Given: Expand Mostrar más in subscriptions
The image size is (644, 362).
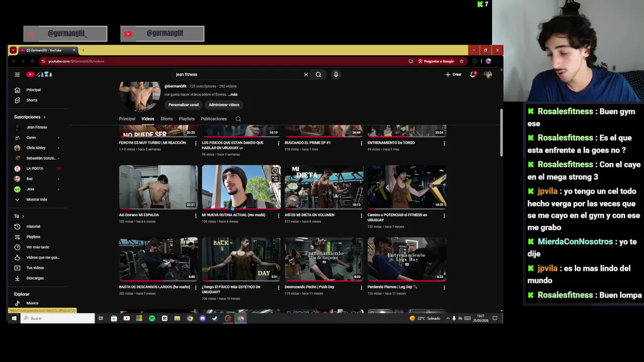Looking at the screenshot, I should pos(37,200).
